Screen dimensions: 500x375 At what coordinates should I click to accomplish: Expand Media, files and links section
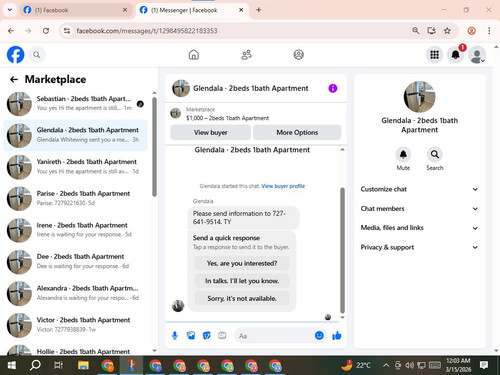pos(419,228)
